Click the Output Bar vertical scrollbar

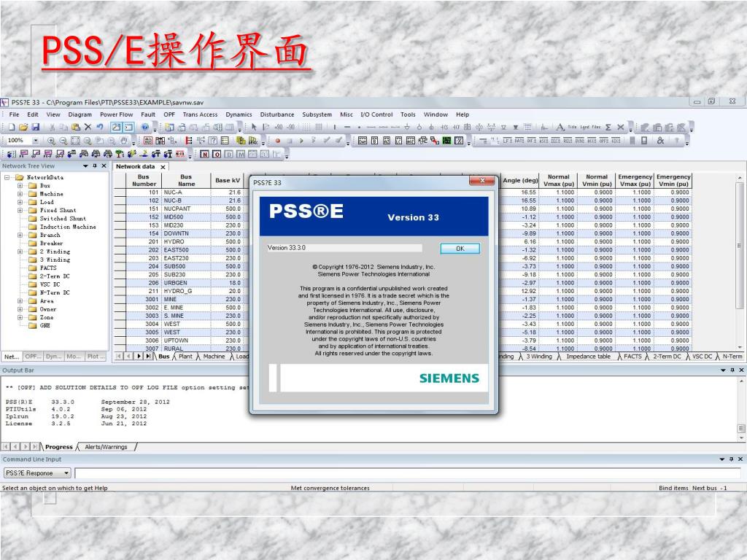click(x=741, y=410)
